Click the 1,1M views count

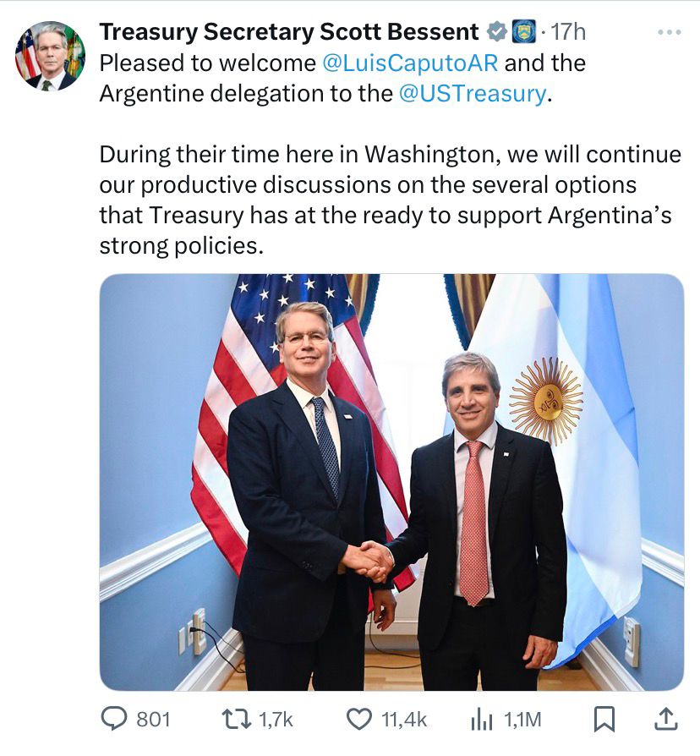pos(522,720)
